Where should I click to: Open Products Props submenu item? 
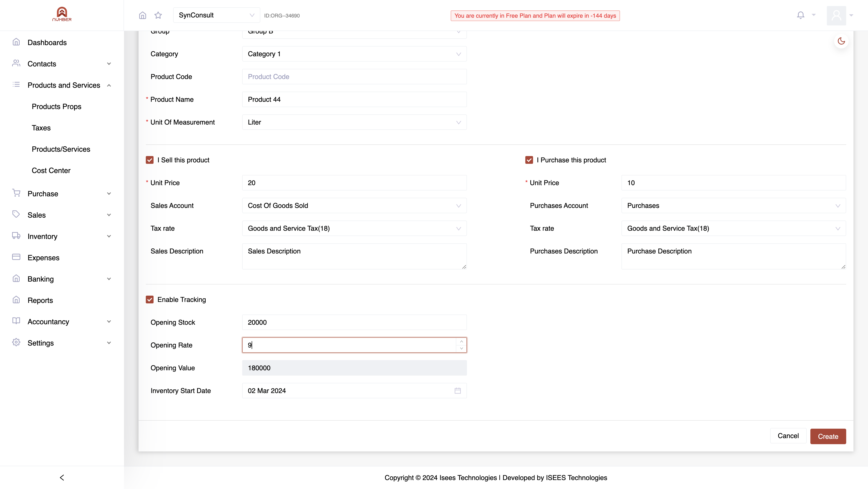pyautogui.click(x=57, y=107)
